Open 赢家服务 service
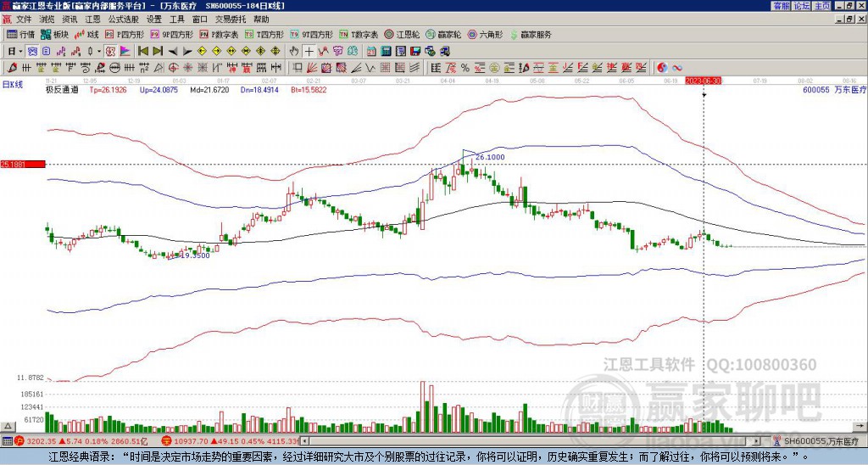The height and width of the screenshot is (465, 868). pos(531,34)
